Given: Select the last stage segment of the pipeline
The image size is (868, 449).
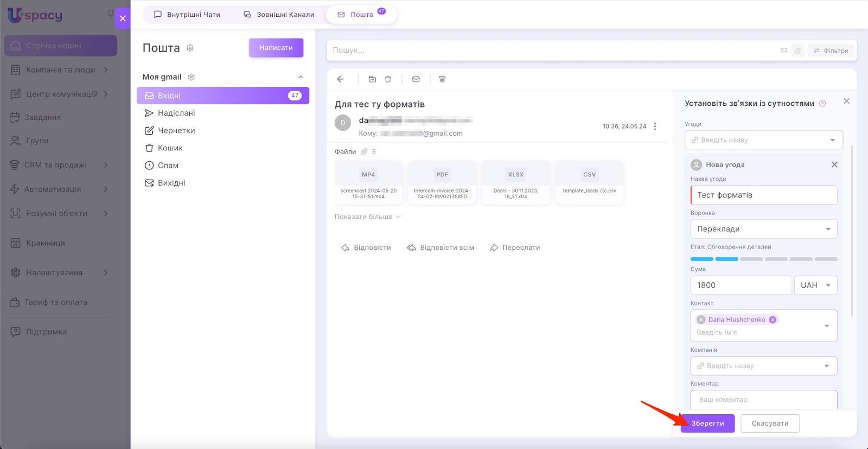Looking at the screenshot, I should click(826, 259).
